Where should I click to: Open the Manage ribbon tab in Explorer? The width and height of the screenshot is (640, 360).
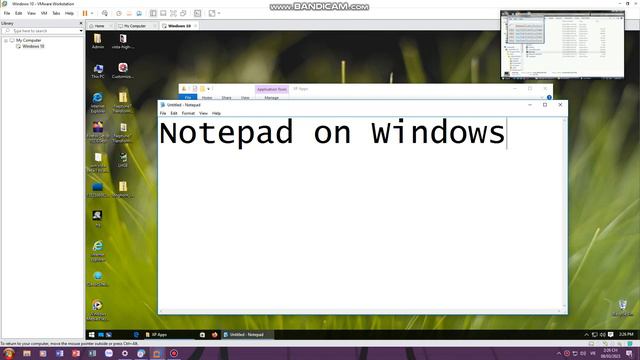pos(271,98)
